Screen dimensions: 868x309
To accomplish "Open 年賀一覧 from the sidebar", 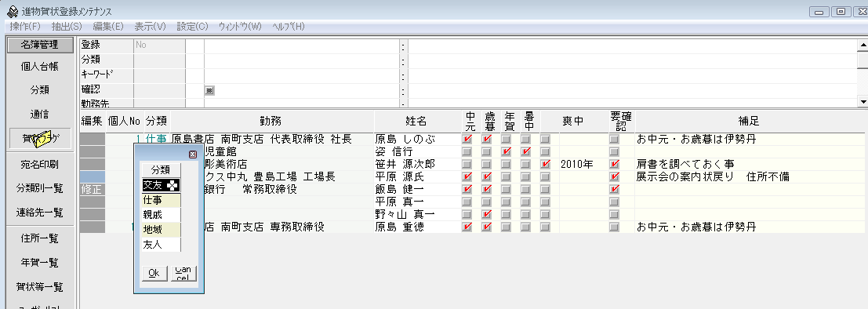I will (39, 263).
